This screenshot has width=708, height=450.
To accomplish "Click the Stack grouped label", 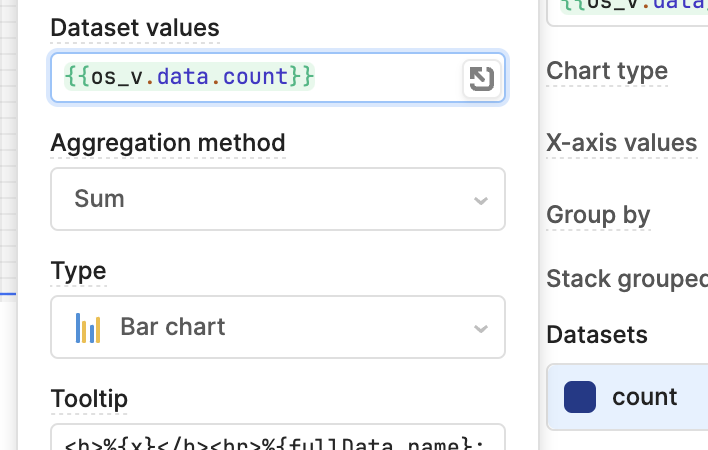I will pyautogui.click(x=627, y=278).
